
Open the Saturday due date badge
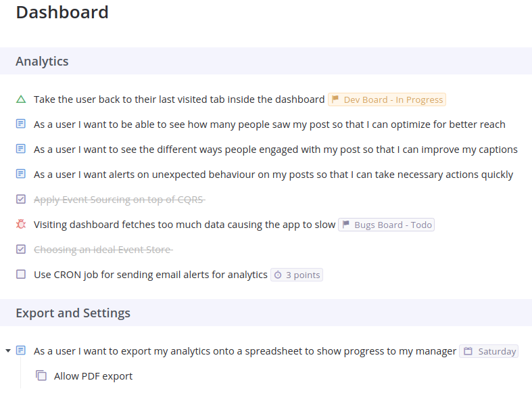489,351
